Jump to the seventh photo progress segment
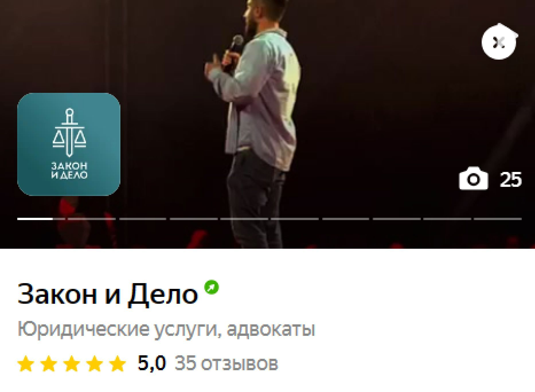The image size is (535, 392). [x=345, y=219]
